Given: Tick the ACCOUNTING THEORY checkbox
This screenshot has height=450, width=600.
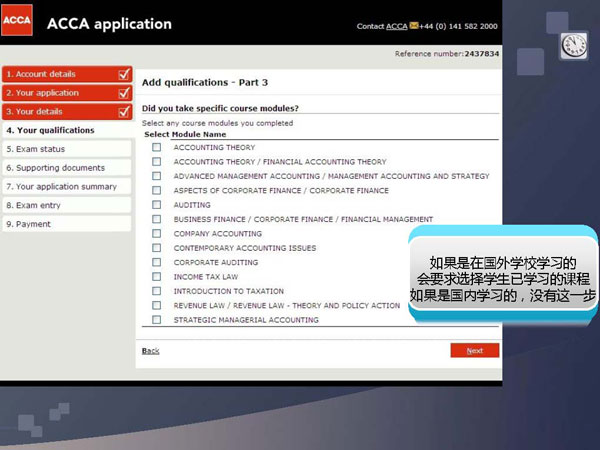Looking at the screenshot, I should [x=156, y=147].
